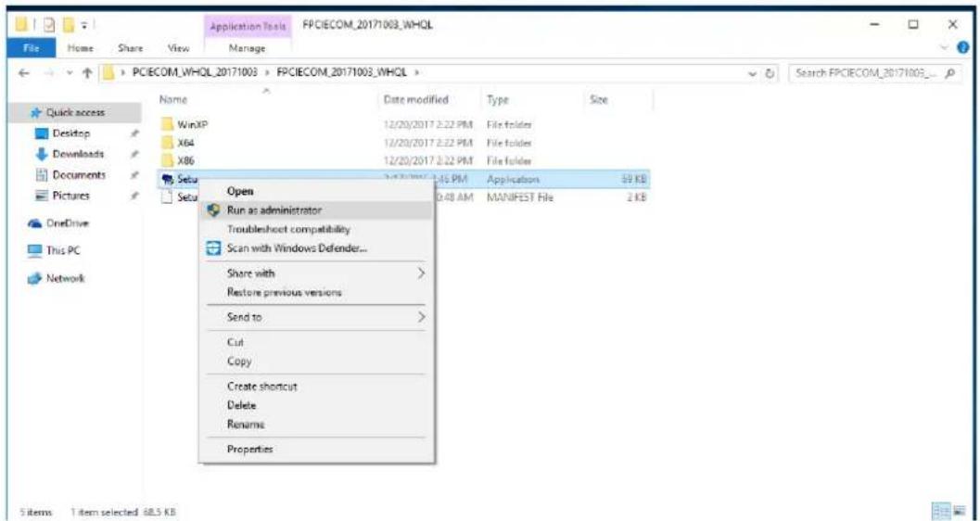980x521 pixels.
Task: Expand the Share with submenu
Action: tap(316, 273)
